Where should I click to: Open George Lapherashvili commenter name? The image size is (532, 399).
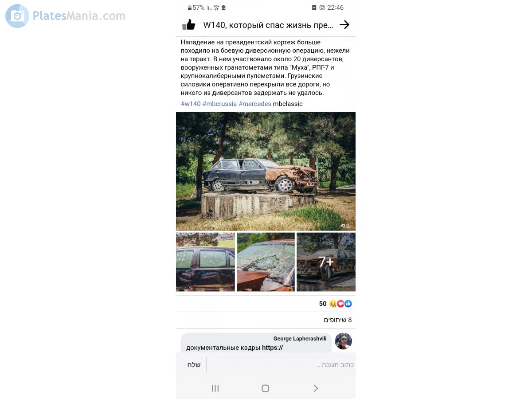pos(300,338)
